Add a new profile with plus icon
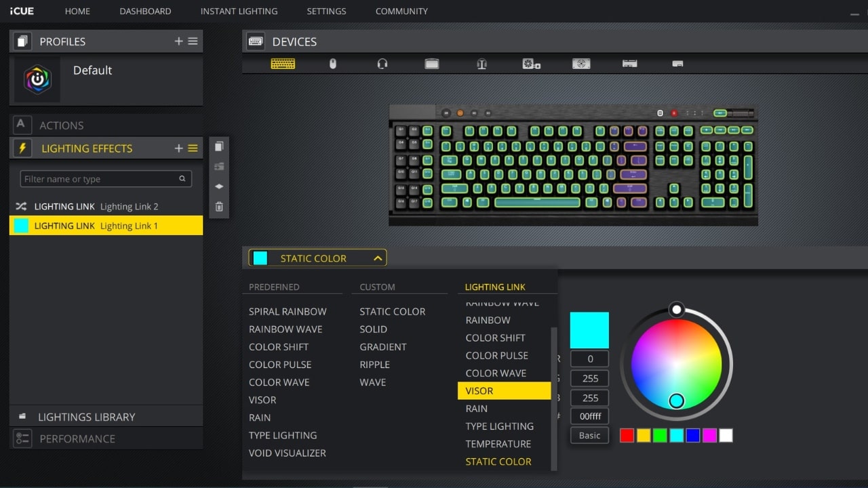 point(179,41)
